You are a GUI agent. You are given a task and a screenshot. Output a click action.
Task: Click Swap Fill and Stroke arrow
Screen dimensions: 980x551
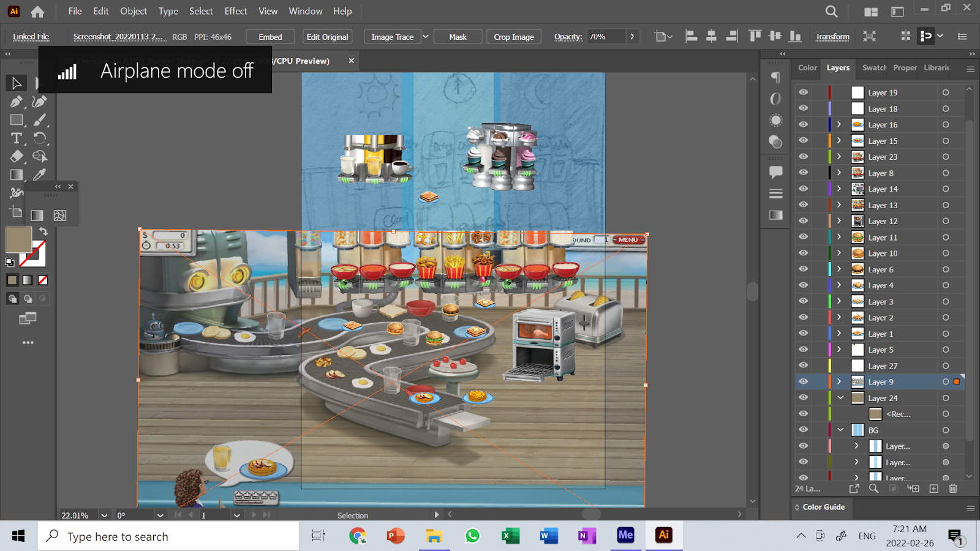click(x=43, y=231)
